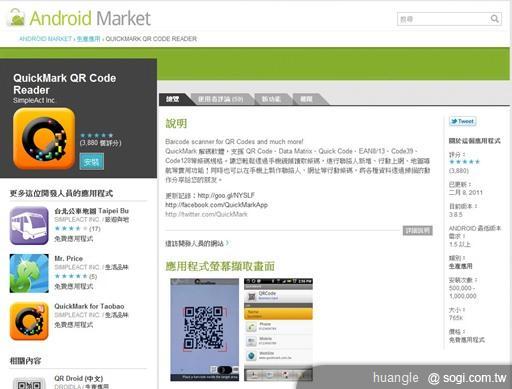Click the star rating in sidebar info

point(464,162)
